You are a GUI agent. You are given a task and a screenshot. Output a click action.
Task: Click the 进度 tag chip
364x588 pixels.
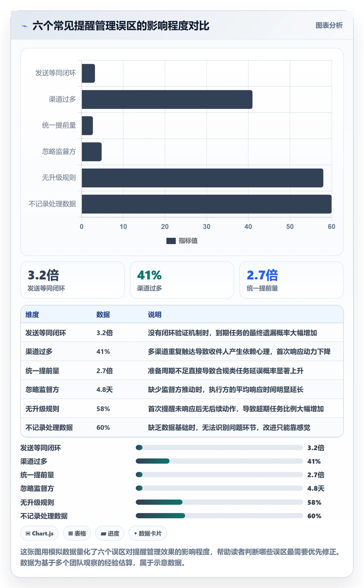tap(110, 533)
